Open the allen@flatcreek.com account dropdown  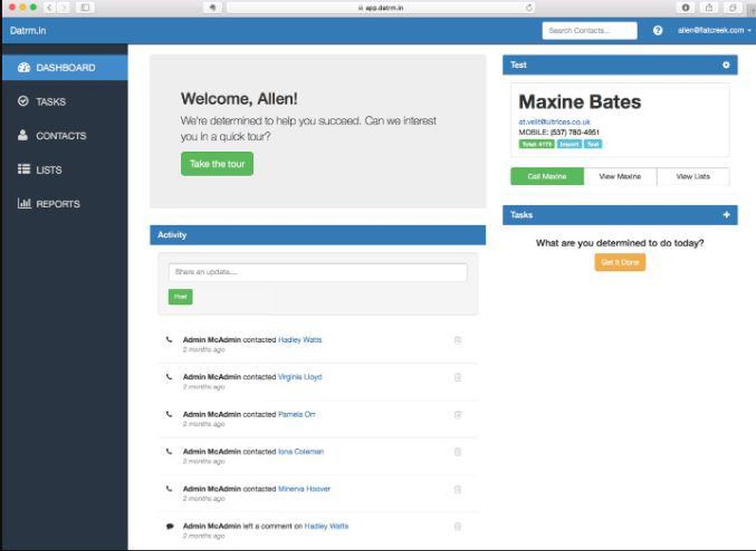point(714,30)
